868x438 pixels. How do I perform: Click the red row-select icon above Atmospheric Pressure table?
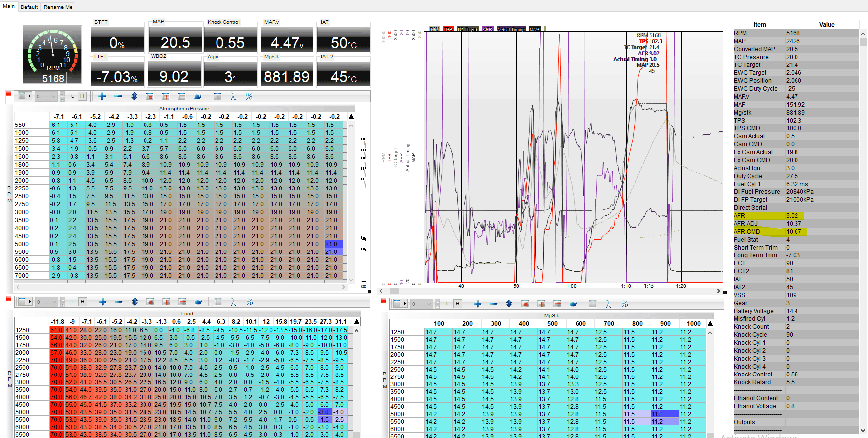point(182,96)
